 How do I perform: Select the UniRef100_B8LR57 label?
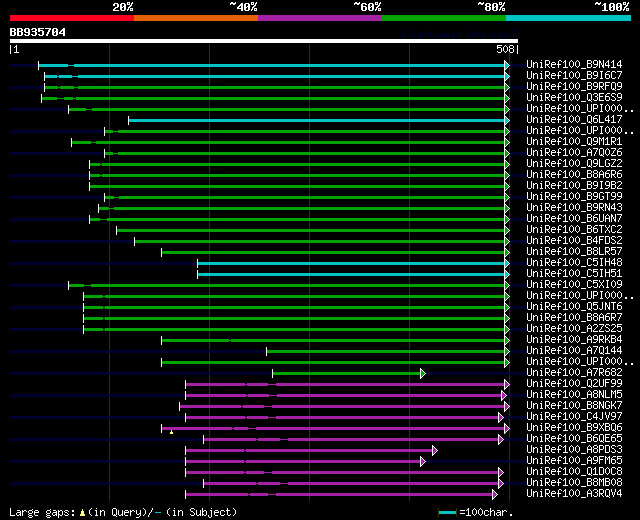click(574, 252)
